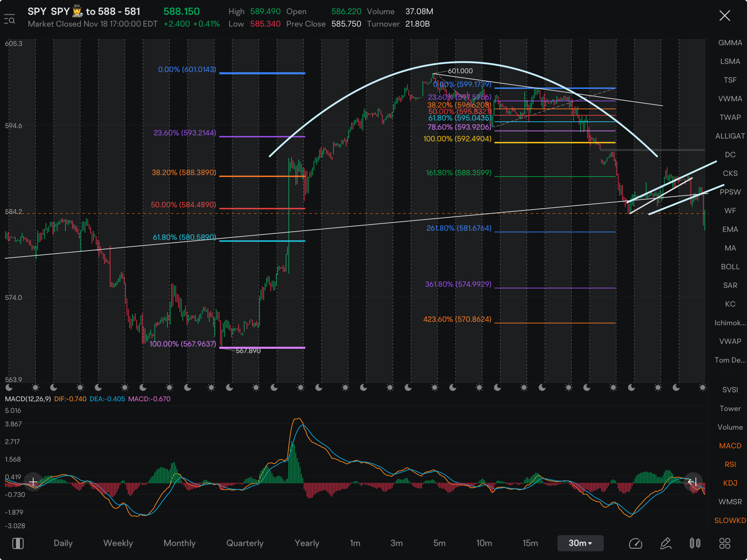Select the 10m interval
747x560 pixels.
(484, 543)
